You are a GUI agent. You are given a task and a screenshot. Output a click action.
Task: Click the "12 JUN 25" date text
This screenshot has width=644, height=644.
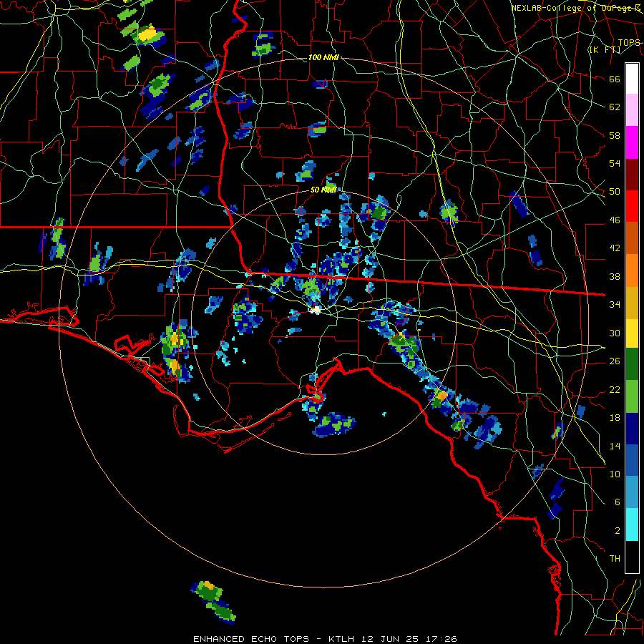(x=390, y=639)
